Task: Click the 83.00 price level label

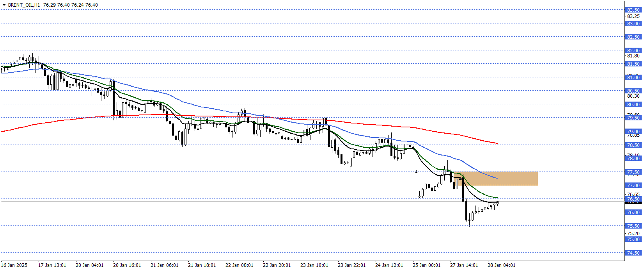Action: click(633, 23)
